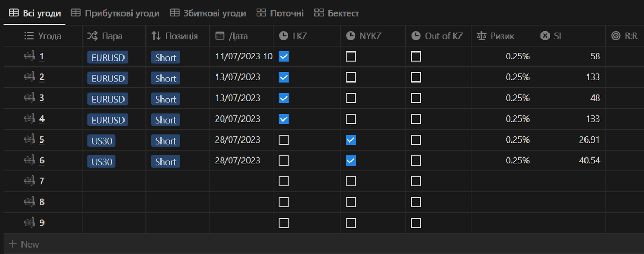Select Short tag in row 2

click(x=165, y=78)
